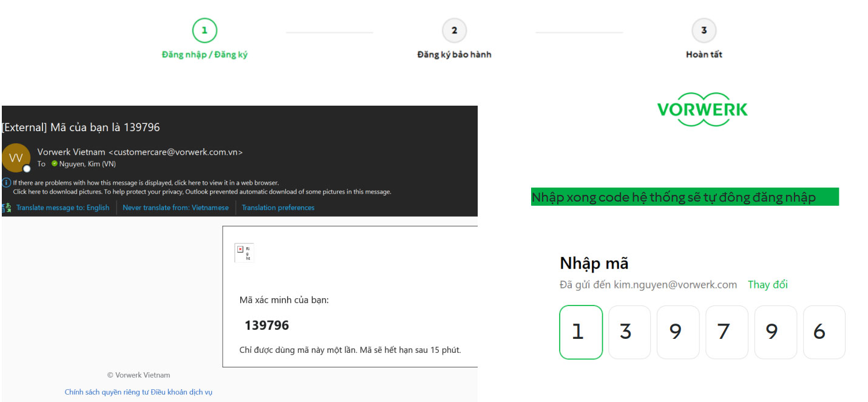Click the info line about viewing in web browser
The width and height of the screenshot is (868, 402).
146,182
